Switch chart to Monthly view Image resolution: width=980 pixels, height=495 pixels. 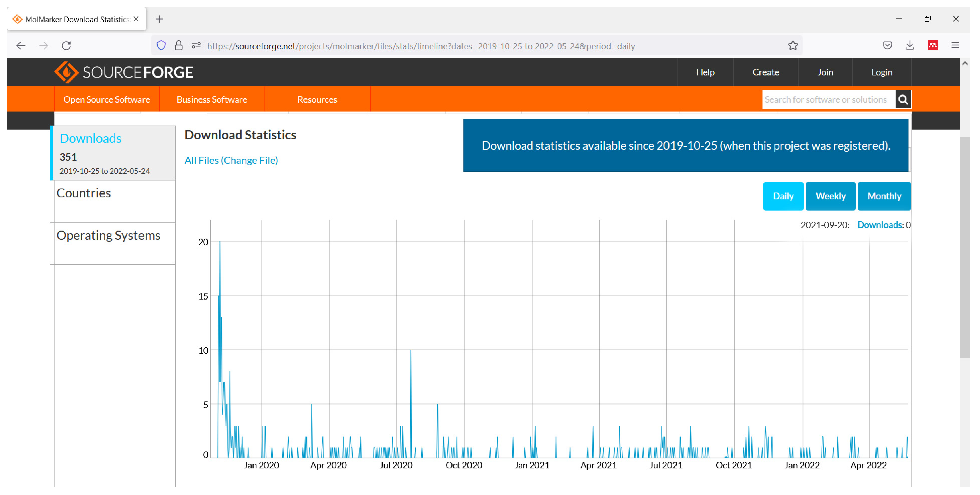point(884,196)
